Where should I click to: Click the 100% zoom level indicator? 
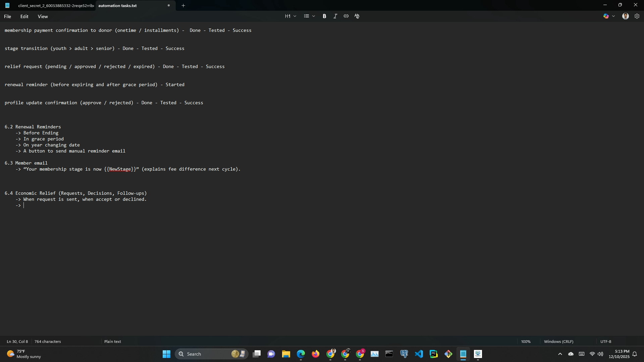[526, 342]
